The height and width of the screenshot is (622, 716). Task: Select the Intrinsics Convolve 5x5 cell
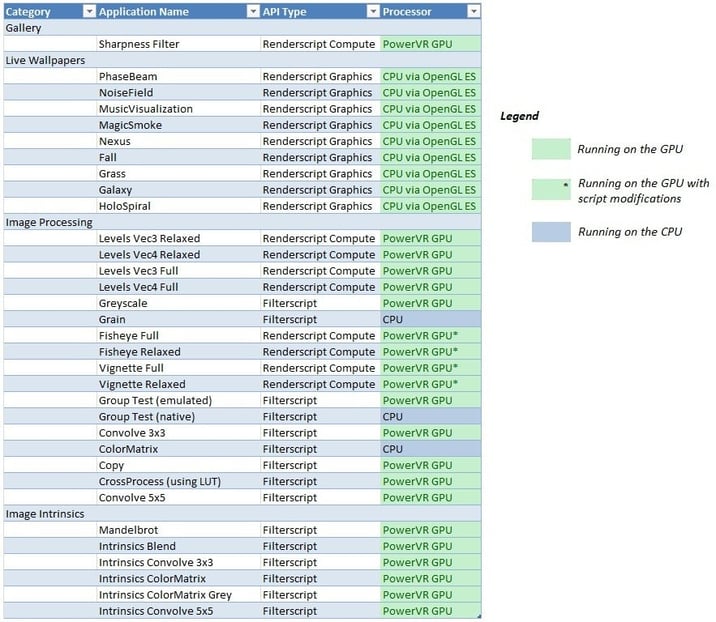[179, 611]
